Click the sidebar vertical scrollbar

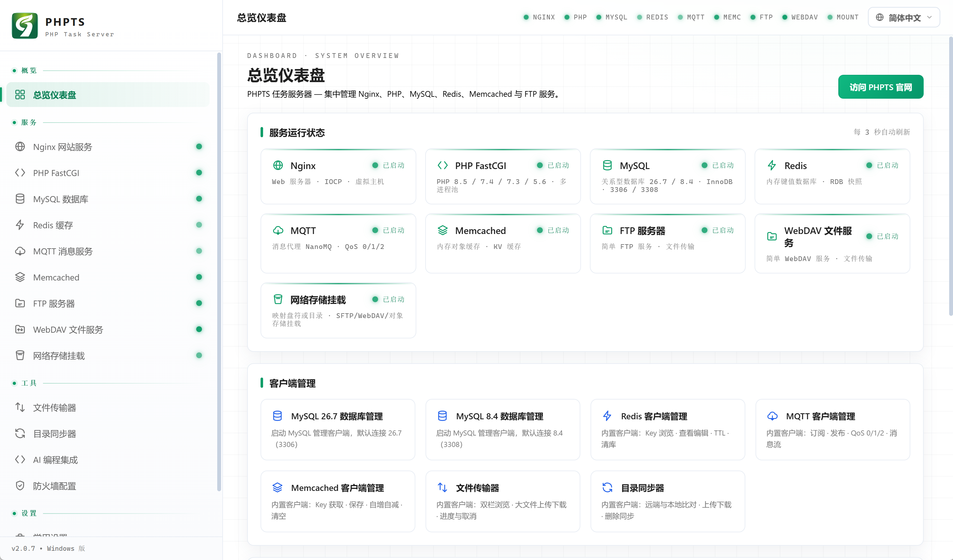click(219, 272)
